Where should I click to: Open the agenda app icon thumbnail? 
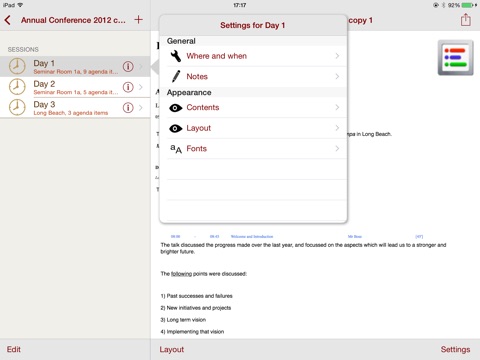pyautogui.click(x=455, y=58)
